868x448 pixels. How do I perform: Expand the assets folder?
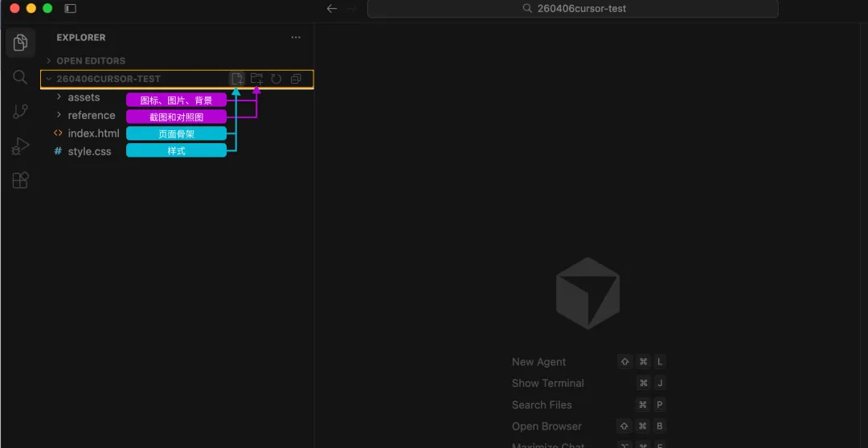(84, 97)
